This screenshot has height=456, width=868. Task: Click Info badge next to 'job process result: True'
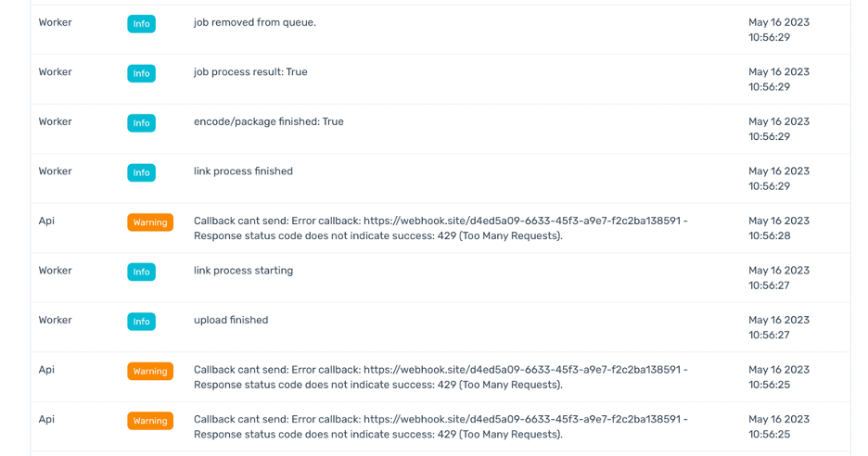[x=141, y=73]
